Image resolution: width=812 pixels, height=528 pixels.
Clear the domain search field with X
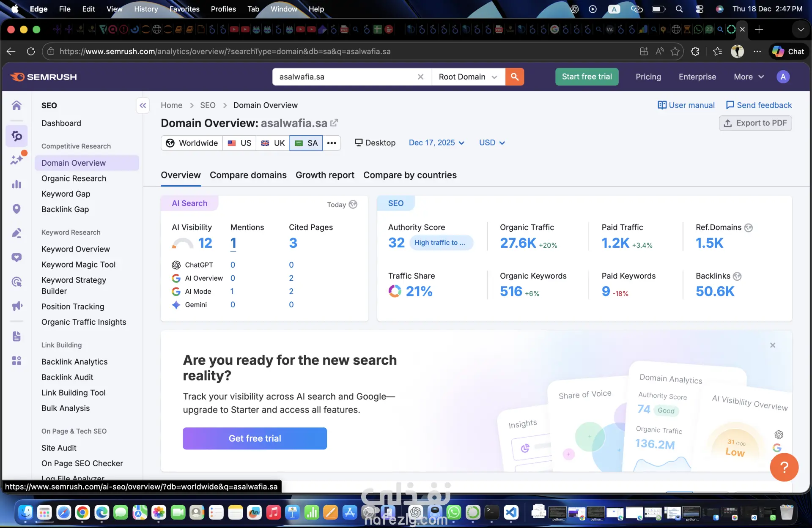coord(420,77)
